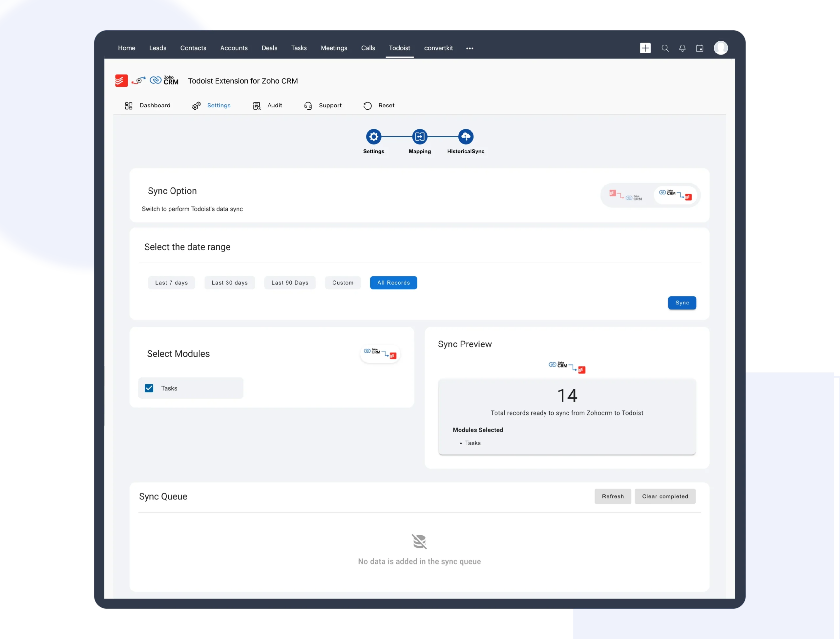Open the search magnifier icon
The height and width of the screenshot is (639, 840).
click(x=665, y=48)
